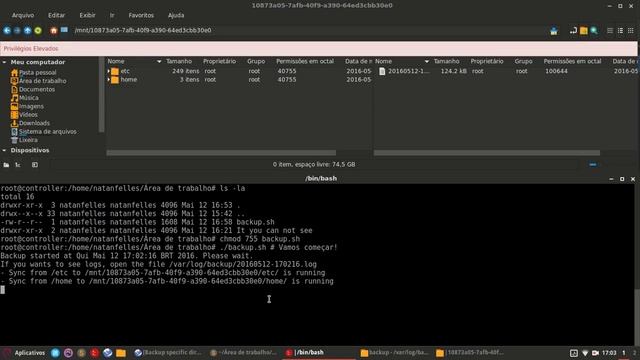Screen dimensions: 640x360
Task: Switch to ~/Área de trabalho/... taskbar window
Action: [x=243, y=353]
